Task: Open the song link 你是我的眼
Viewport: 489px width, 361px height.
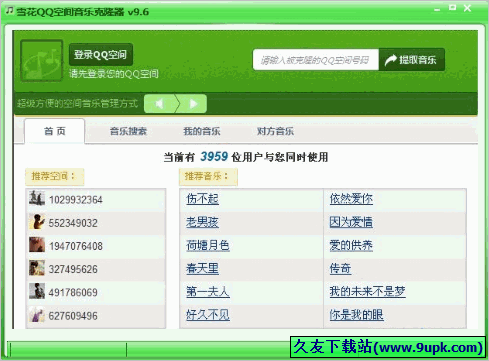Action: point(356,315)
